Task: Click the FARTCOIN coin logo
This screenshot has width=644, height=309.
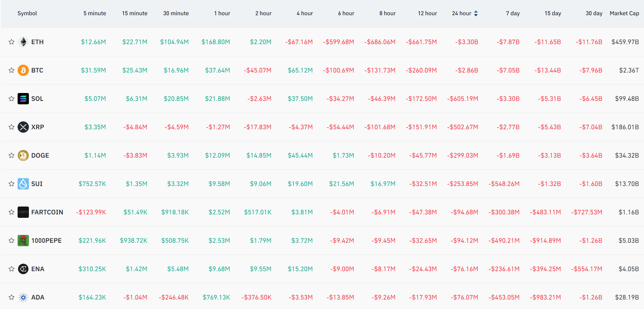Action: pos(23,212)
